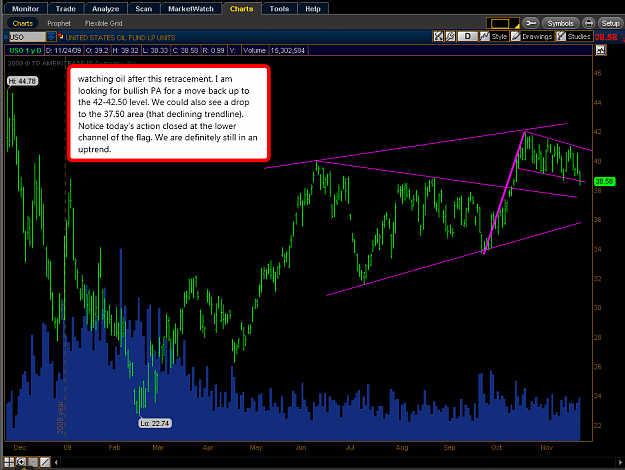The image size is (625, 470).
Task: Open the Monitor tab
Action: click(x=25, y=8)
